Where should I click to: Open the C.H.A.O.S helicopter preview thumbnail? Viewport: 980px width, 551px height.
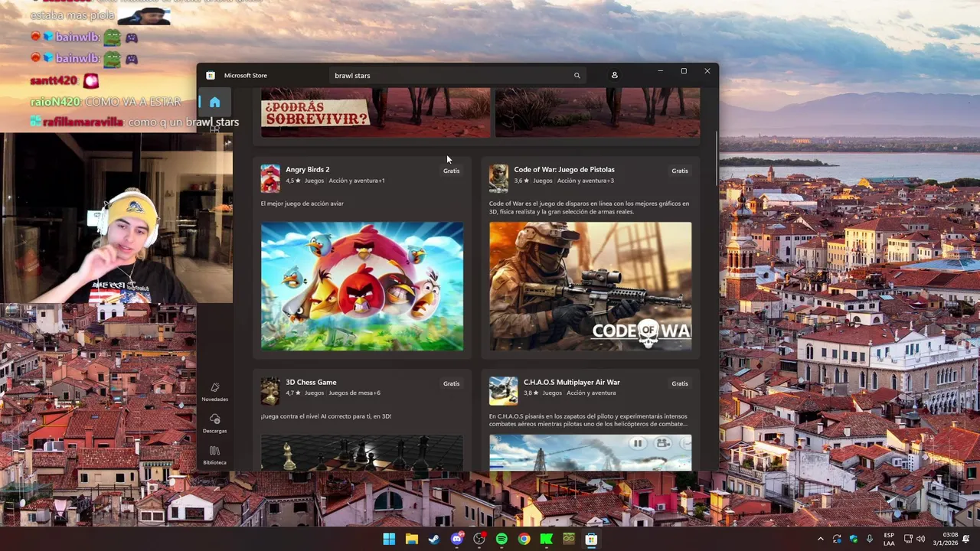(x=590, y=452)
